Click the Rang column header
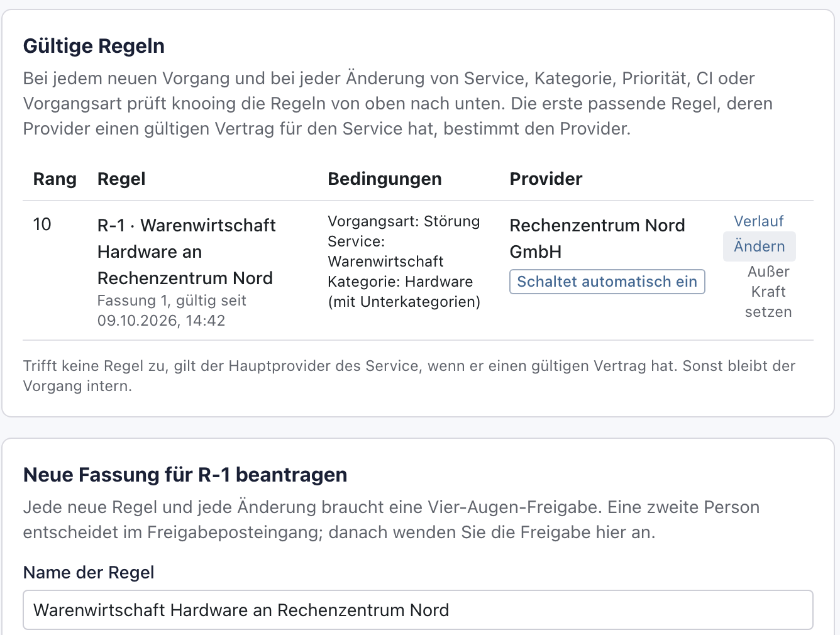 click(55, 179)
